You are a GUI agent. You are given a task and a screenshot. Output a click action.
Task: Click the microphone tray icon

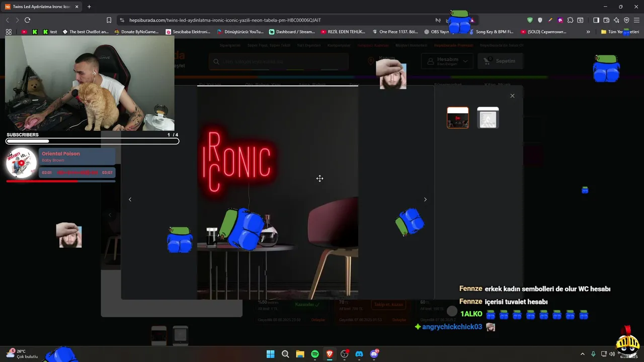[x=593, y=354]
